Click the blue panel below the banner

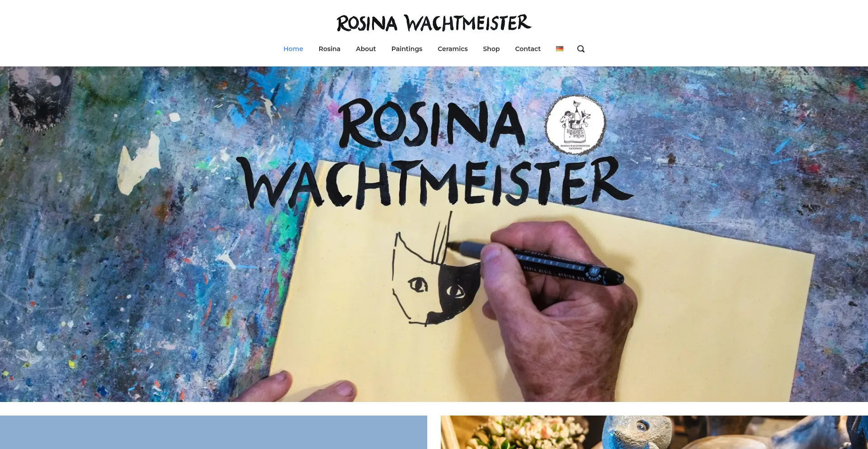tap(213, 432)
